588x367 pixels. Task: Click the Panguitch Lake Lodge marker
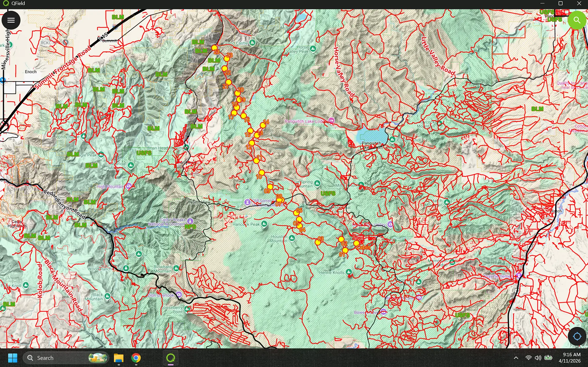(x=331, y=121)
